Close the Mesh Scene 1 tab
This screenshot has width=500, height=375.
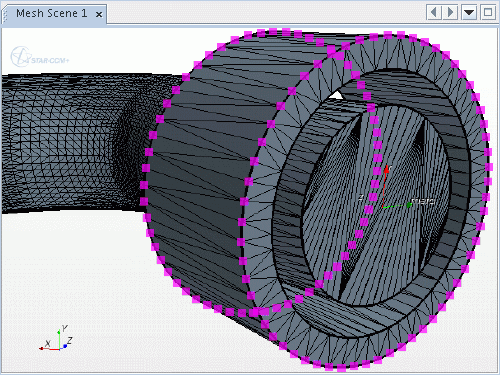(x=99, y=14)
